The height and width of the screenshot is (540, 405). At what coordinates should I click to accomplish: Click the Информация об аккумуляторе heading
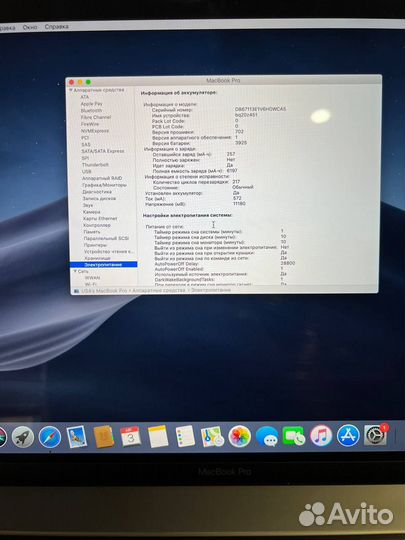[179, 93]
